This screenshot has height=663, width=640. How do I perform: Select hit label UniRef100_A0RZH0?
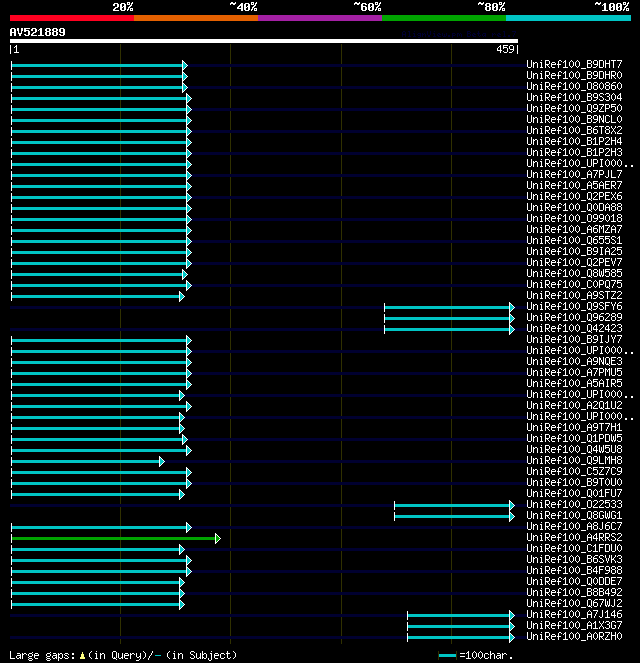(574, 636)
